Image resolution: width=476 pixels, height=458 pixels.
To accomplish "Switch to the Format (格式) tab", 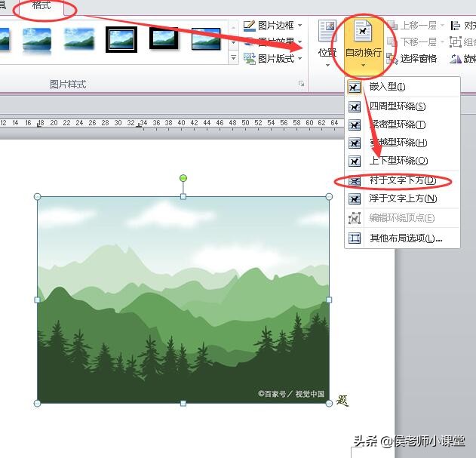I will point(41,5).
